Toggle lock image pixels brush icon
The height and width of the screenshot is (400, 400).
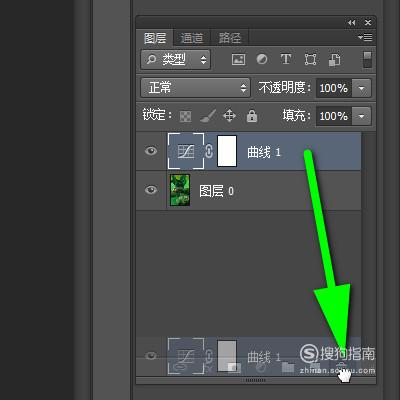[208, 116]
